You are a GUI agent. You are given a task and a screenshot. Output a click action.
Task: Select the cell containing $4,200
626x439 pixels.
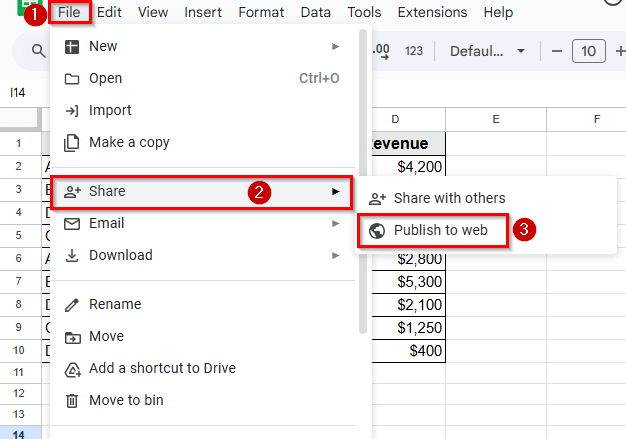pyautogui.click(x=408, y=166)
